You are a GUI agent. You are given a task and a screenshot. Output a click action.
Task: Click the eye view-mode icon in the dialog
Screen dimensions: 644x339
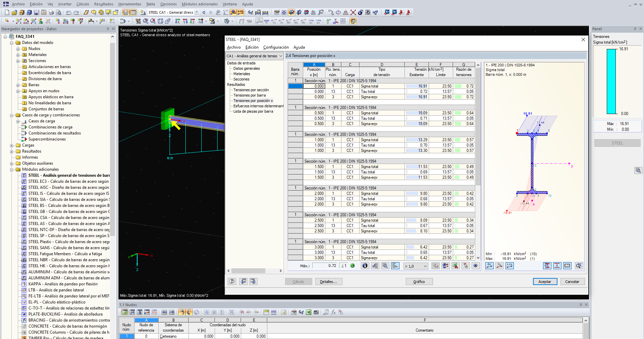476,266
